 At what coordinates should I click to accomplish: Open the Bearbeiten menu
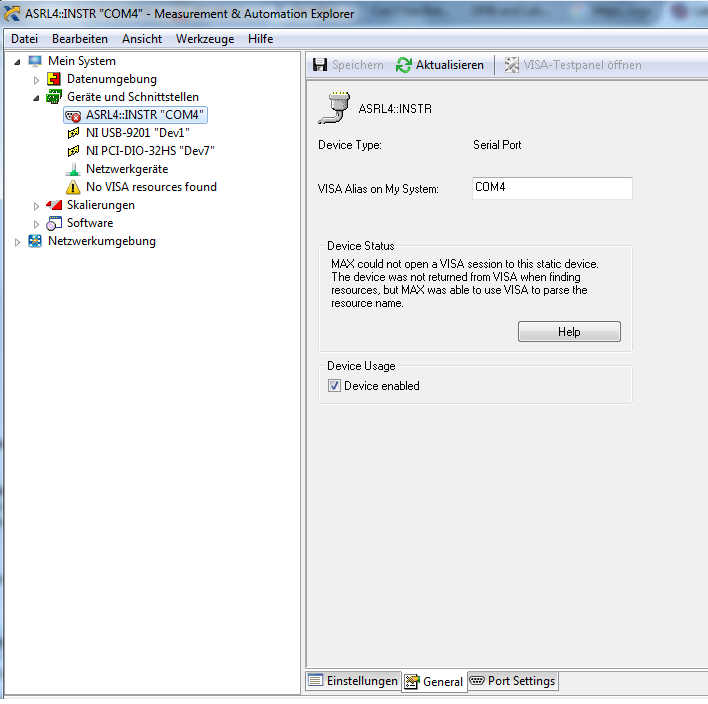pyautogui.click(x=79, y=39)
